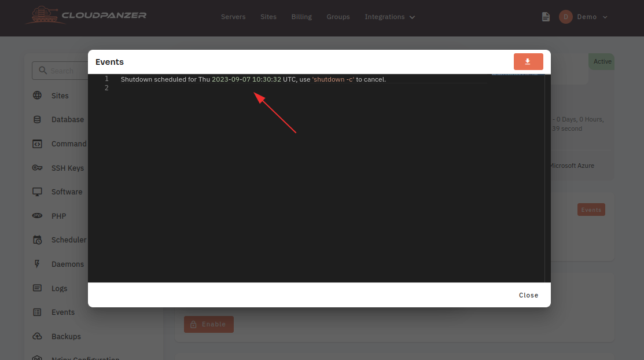
Task: Close the Events dialog
Action: tap(528, 295)
